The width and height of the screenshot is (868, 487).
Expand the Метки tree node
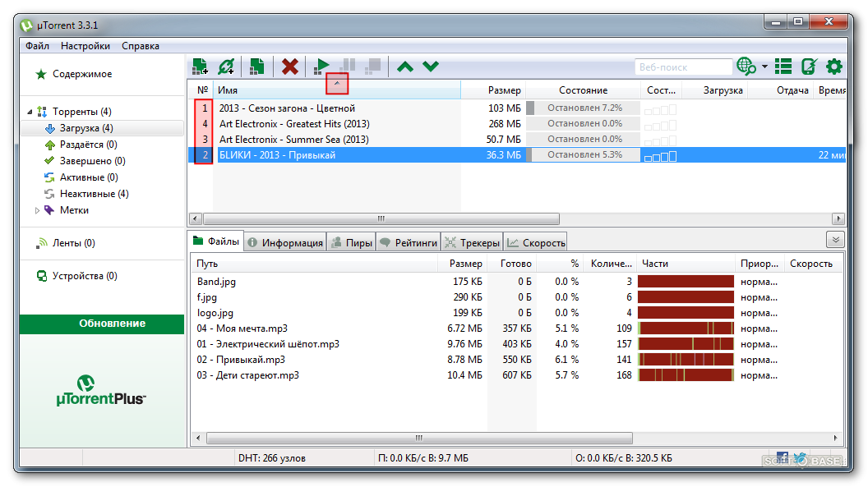37,210
